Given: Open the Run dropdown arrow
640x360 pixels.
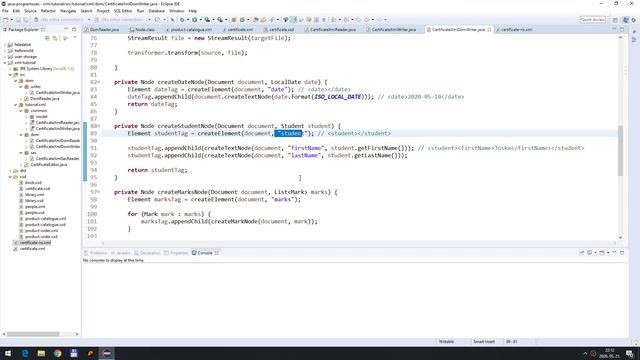Looking at the screenshot, I should pos(200,20).
